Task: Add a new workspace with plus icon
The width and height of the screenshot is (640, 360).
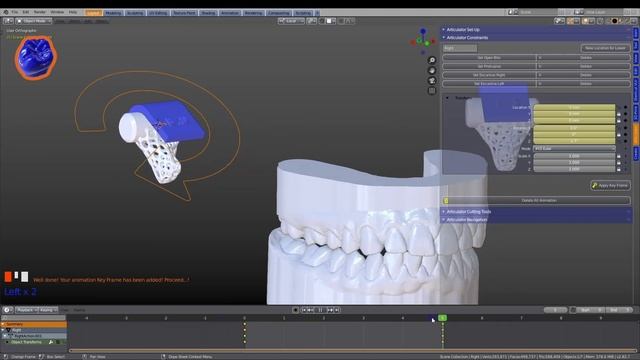Action: point(317,13)
